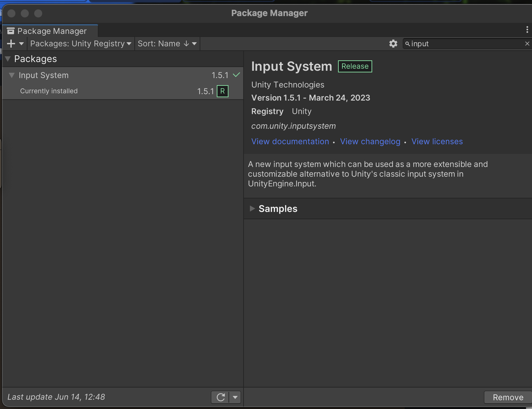Viewport: 532px width, 409px height.
Task: Expand the Samples section
Action: [252, 209]
